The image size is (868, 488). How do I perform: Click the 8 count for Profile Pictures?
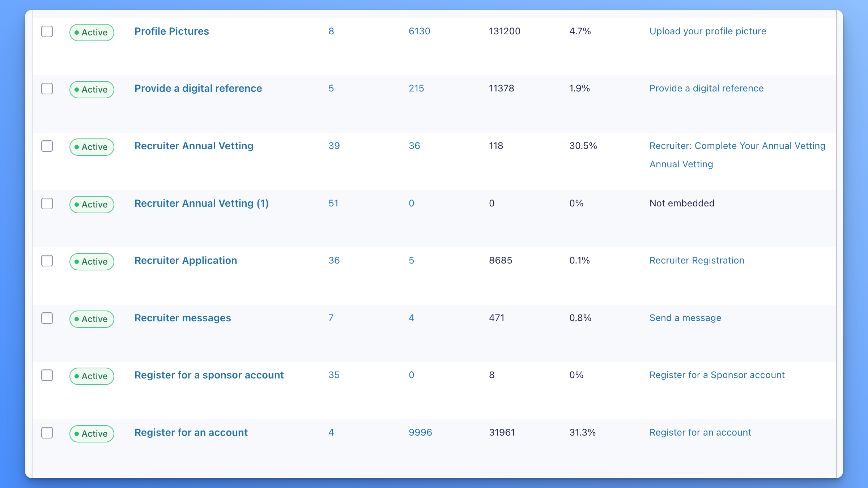point(331,31)
